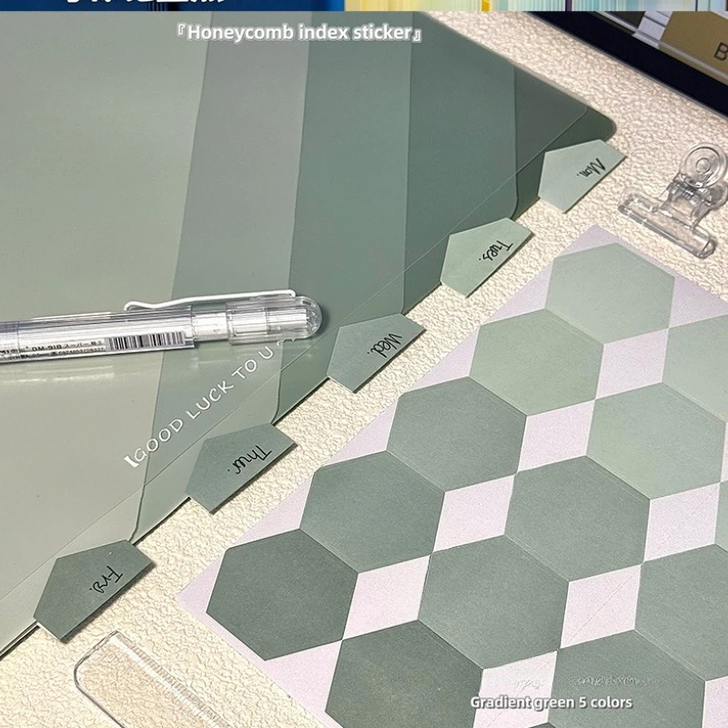
Task: Pick the lightest green hexagon top of sheet
Action: point(609,292)
